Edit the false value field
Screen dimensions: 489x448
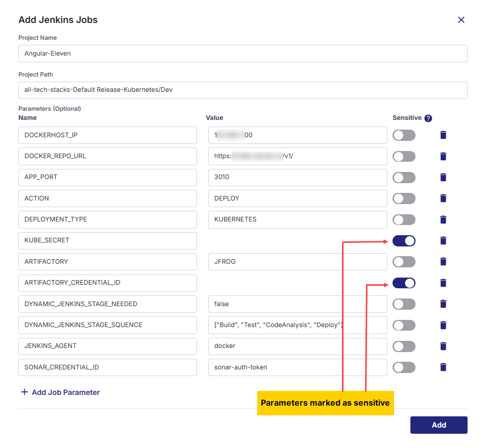point(298,304)
